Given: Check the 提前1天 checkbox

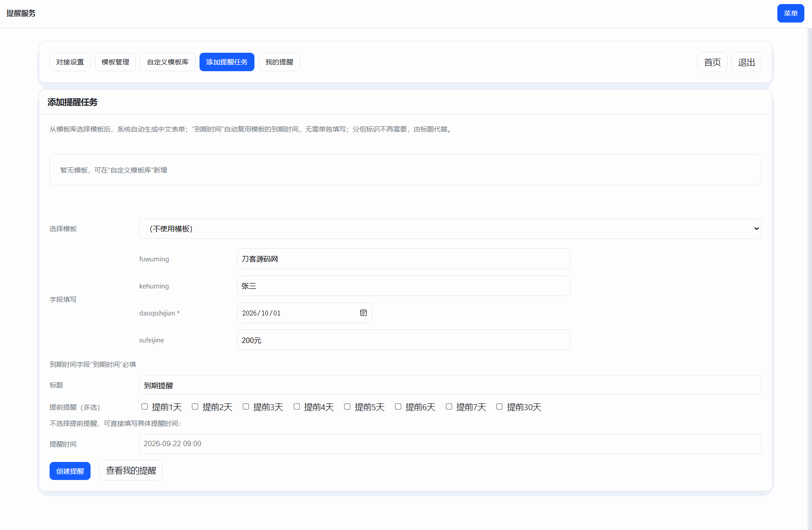Looking at the screenshot, I should 145,407.
